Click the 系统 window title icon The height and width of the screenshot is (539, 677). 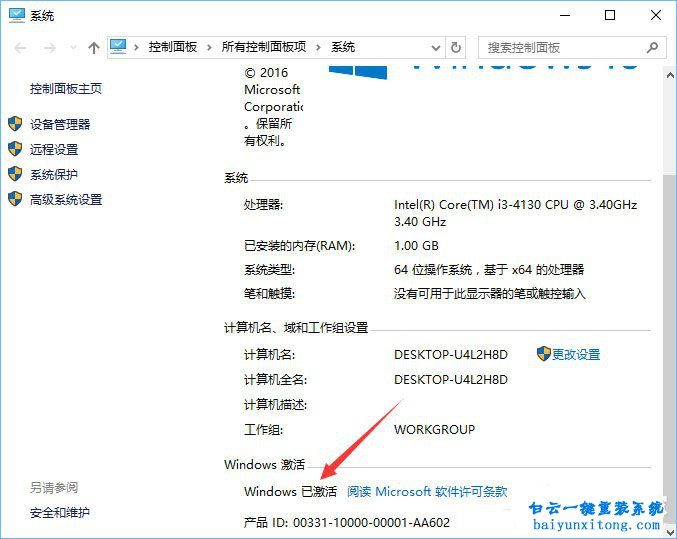pyautogui.click(x=17, y=16)
